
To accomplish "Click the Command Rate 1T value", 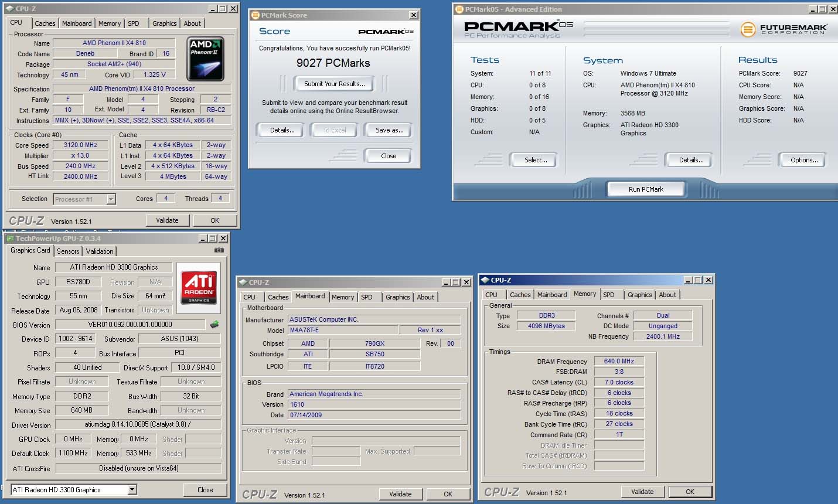I will point(619,434).
